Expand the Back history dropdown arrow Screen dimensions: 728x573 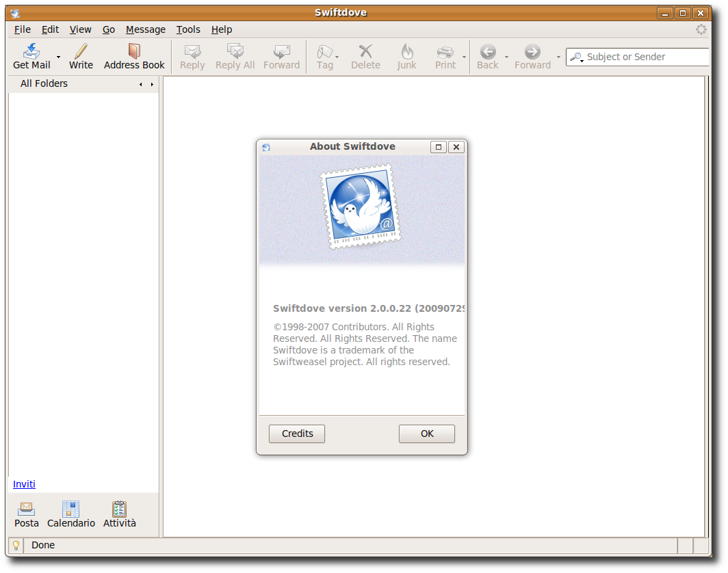point(506,57)
